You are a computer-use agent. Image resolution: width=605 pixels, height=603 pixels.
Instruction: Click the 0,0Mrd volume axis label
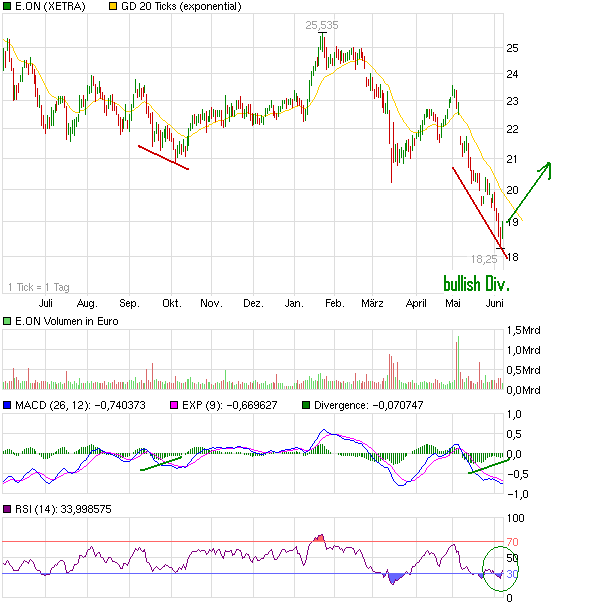[524, 390]
